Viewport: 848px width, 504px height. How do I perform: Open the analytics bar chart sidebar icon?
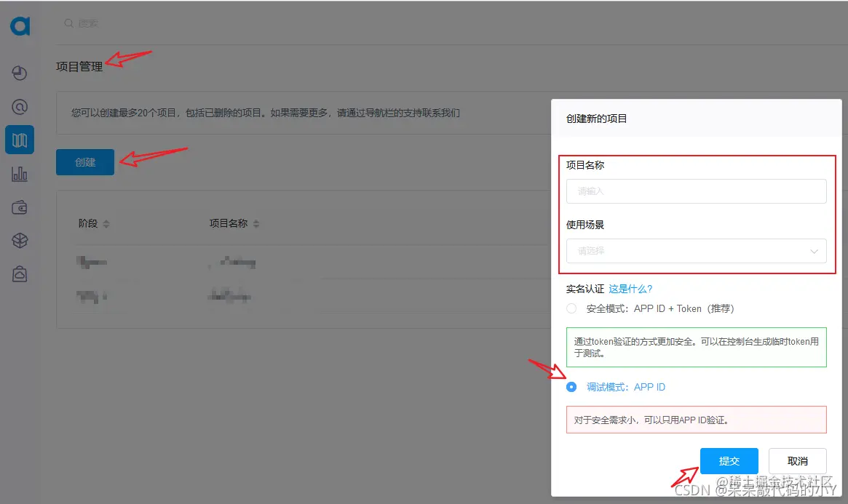coord(20,173)
